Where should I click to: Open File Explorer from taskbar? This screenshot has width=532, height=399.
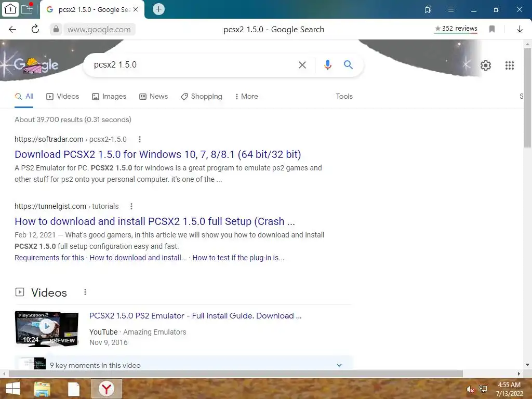(42, 389)
